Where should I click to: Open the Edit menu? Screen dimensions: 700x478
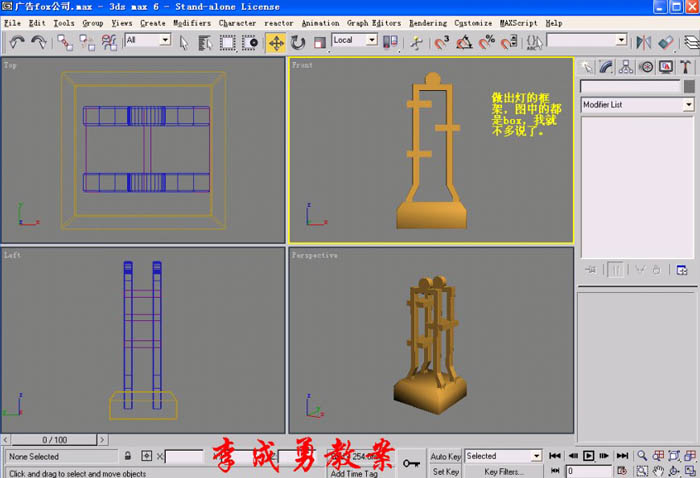coord(37,23)
